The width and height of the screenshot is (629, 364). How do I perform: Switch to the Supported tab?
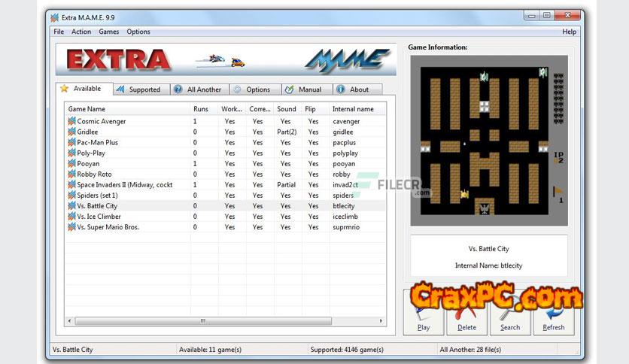[141, 89]
